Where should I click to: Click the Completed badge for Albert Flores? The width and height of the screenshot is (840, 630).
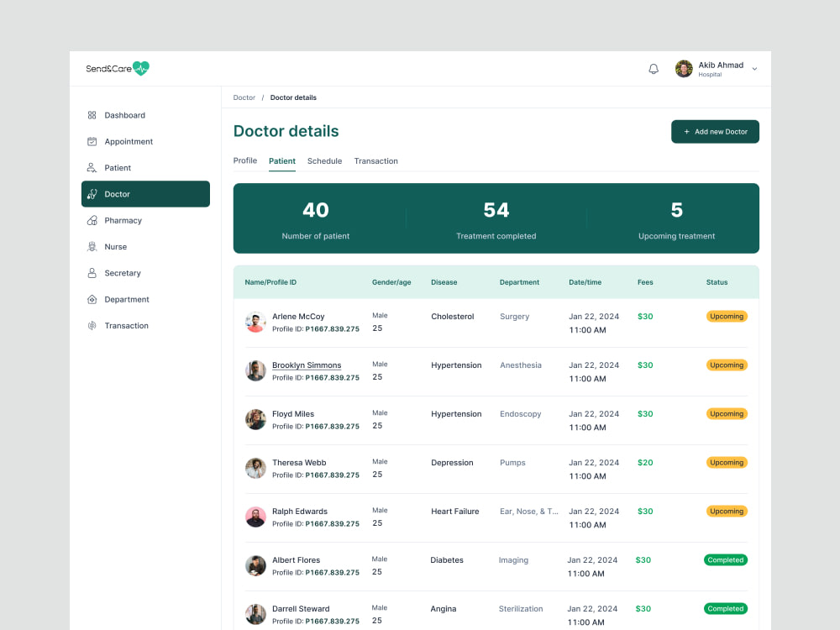(726, 559)
